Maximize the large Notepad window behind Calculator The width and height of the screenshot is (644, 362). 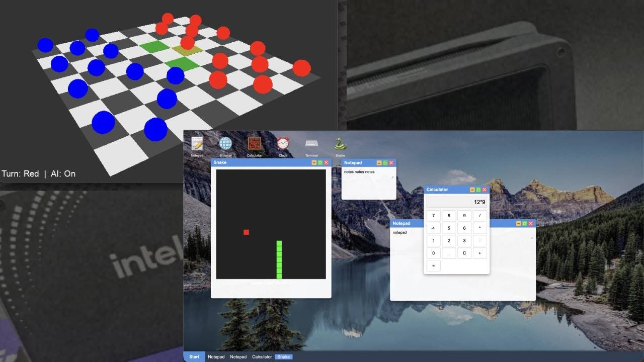pyautogui.click(x=525, y=223)
